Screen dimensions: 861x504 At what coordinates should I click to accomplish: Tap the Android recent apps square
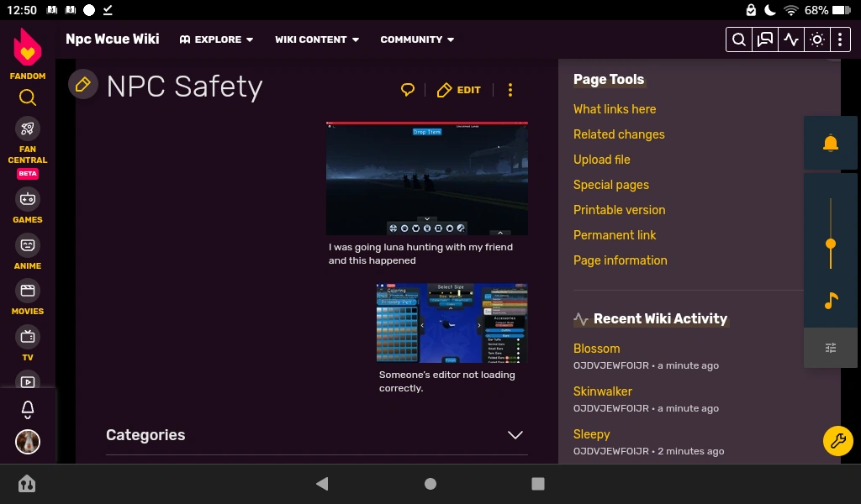coord(538,483)
